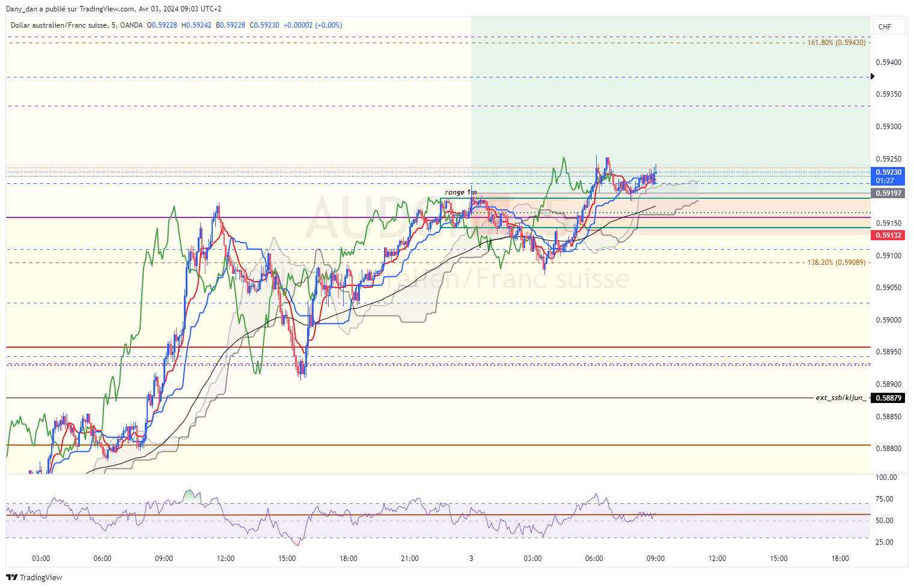Viewport: 914px width, 588px height.
Task: Click the TradingView logo at the bottom
Action: point(34,577)
